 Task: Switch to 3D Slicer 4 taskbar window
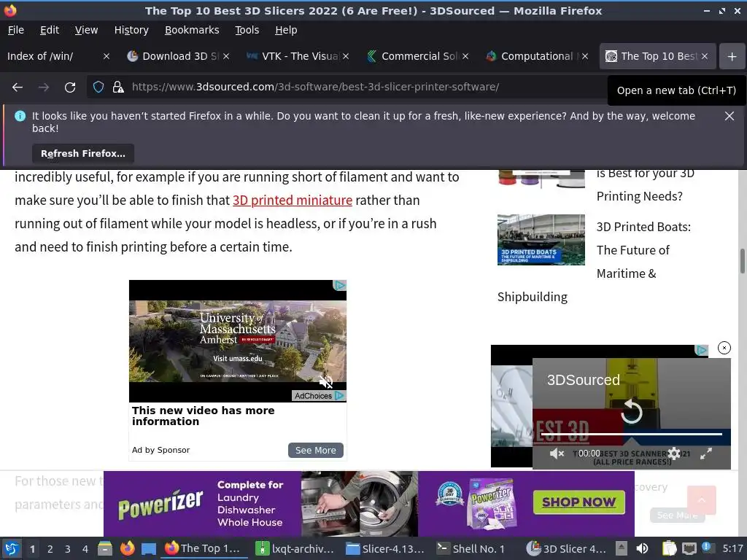[x=566, y=548]
